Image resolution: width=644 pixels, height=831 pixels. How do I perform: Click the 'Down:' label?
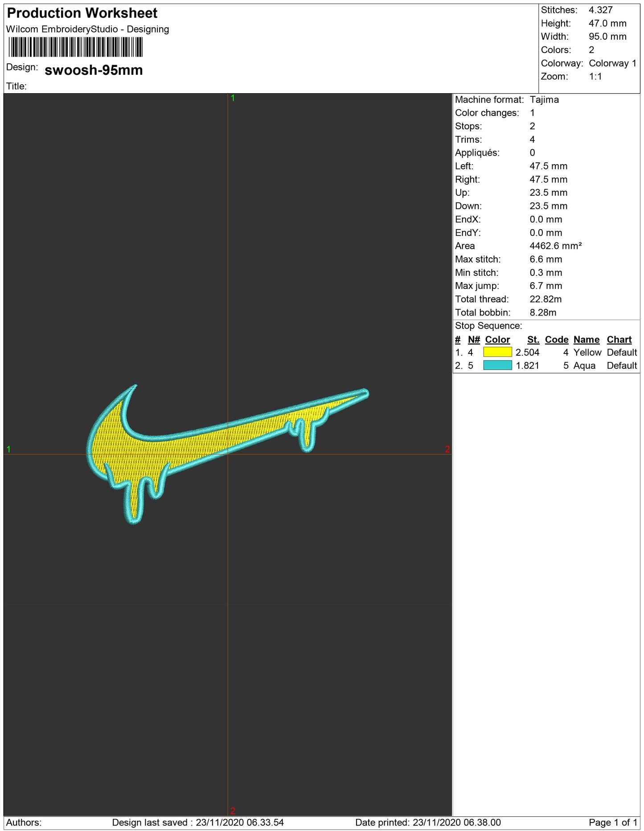[x=468, y=206]
